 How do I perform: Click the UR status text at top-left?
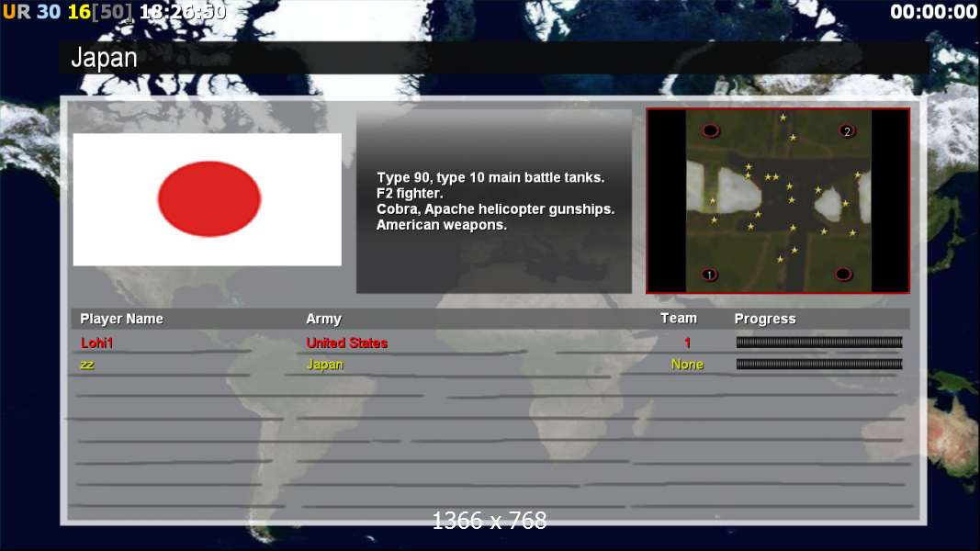coord(17,11)
